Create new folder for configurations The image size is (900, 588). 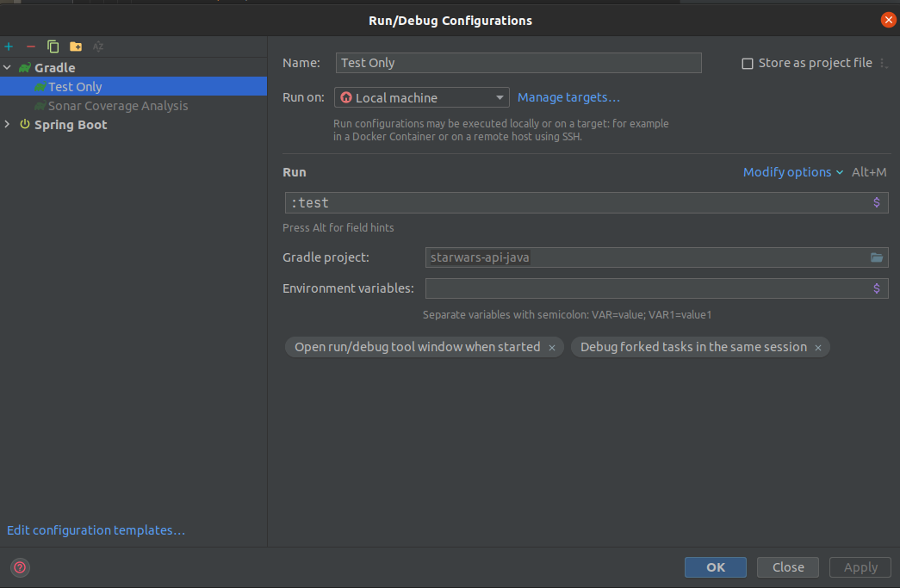coord(76,46)
